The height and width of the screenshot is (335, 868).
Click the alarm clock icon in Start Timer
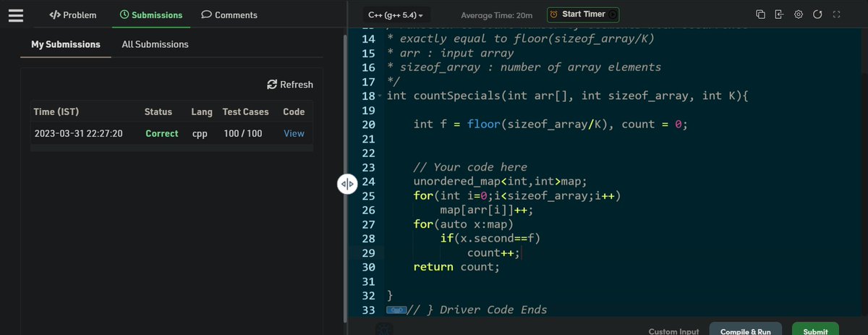[x=554, y=14]
